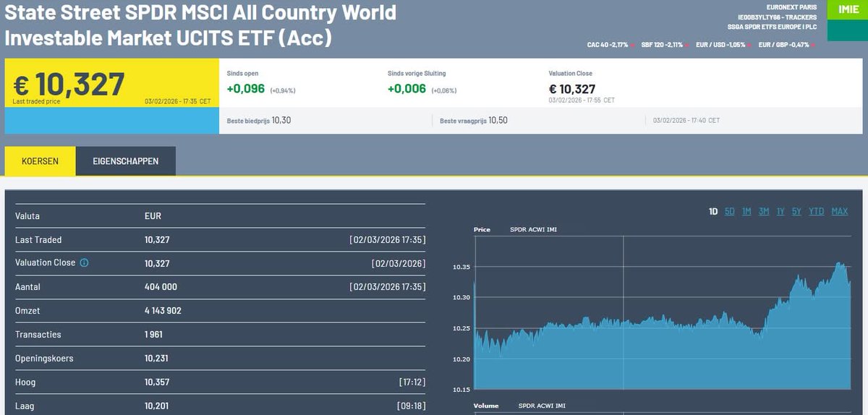Click the Openingskoers value 10,231
The width and height of the screenshot is (868, 415).
click(x=157, y=359)
